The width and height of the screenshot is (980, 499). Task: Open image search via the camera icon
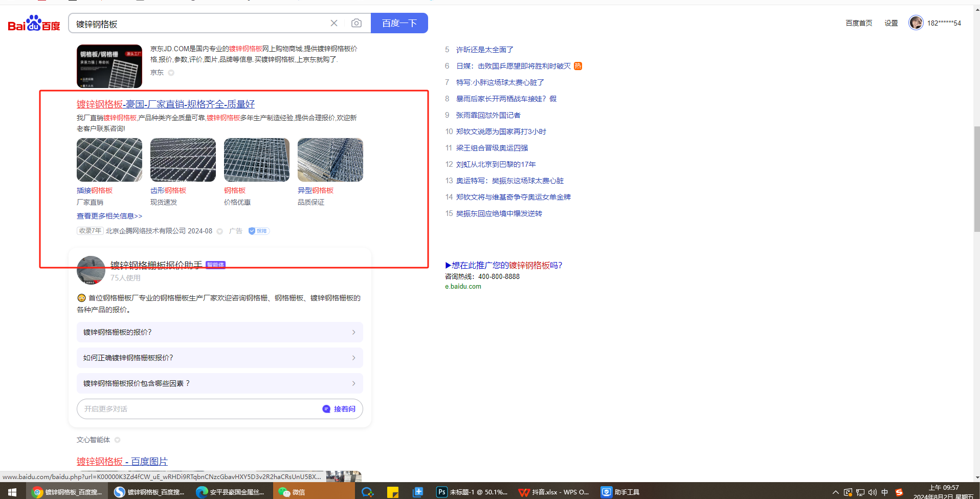click(x=357, y=23)
